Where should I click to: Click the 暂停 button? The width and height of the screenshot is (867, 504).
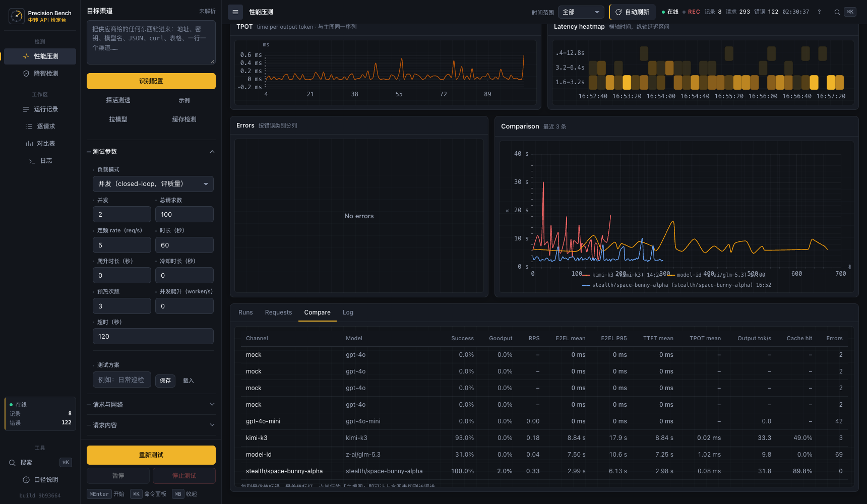pyautogui.click(x=118, y=476)
